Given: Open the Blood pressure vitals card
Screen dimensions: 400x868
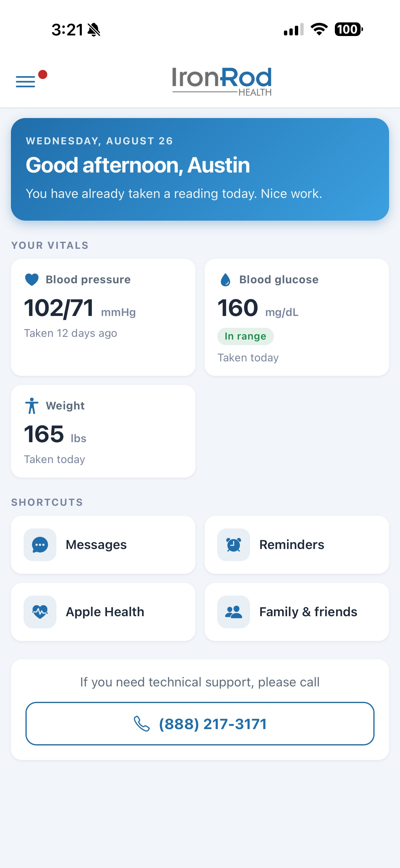Looking at the screenshot, I should coord(103,317).
